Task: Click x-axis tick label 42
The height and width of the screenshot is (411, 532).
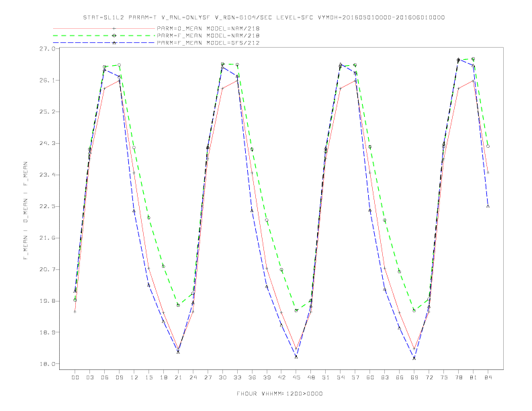Action: coord(281,377)
